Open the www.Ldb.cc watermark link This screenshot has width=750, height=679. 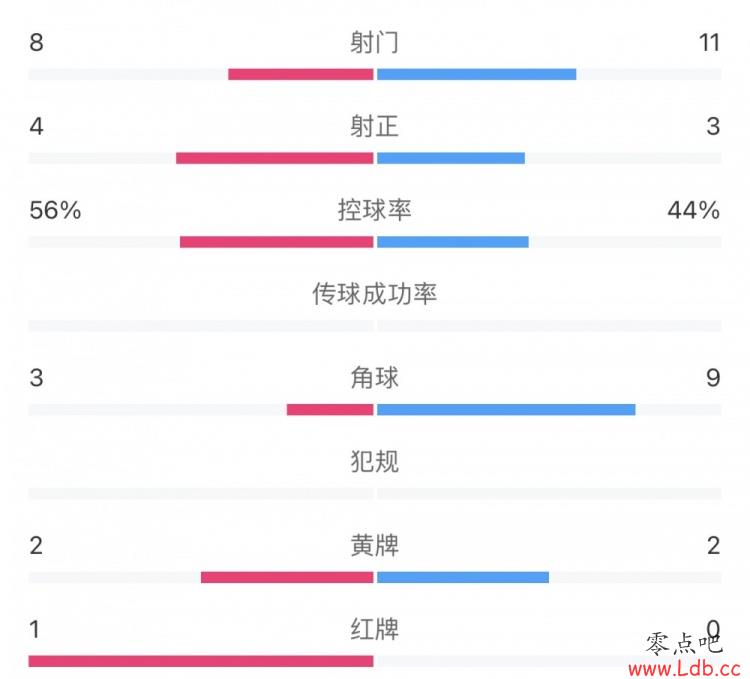click(x=685, y=668)
